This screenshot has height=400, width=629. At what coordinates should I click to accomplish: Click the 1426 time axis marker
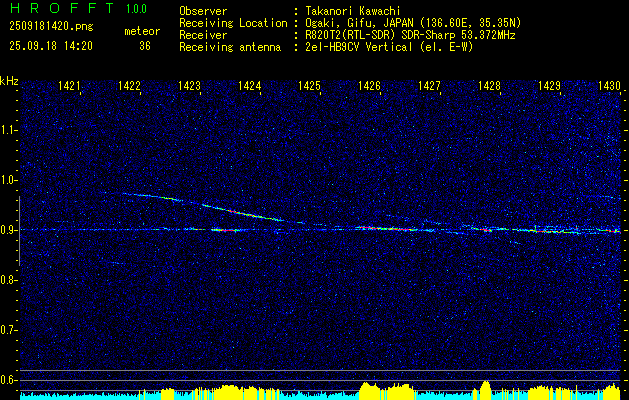tap(369, 85)
